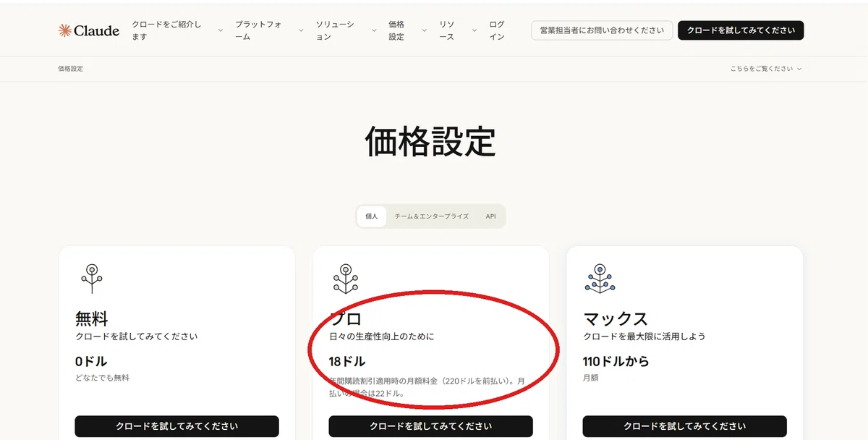Click the マックス plan title
This screenshot has width=868, height=440.
[x=616, y=318]
